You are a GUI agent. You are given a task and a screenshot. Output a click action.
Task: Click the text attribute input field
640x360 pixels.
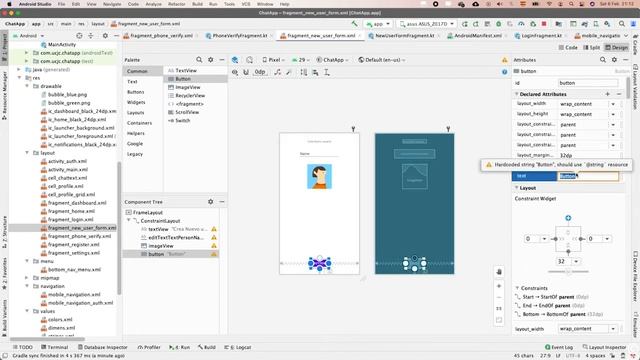tap(588, 176)
